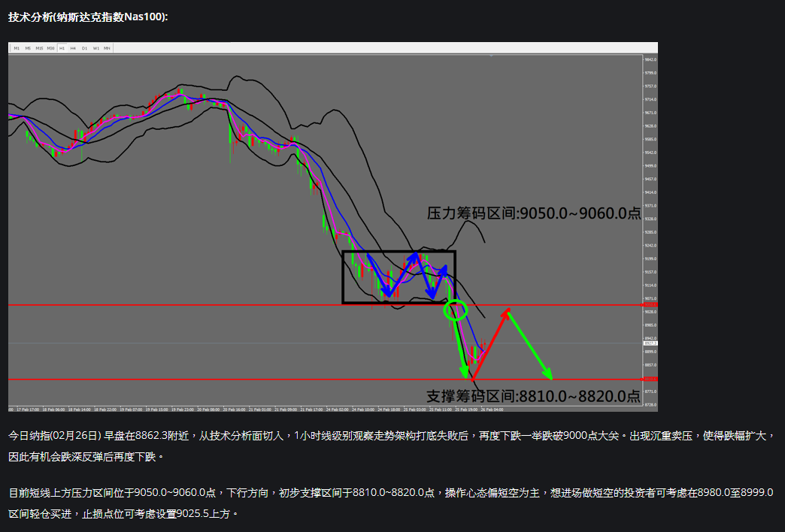Click the 9071.0 price axis label
The height and width of the screenshot is (532, 785).
[651, 299]
